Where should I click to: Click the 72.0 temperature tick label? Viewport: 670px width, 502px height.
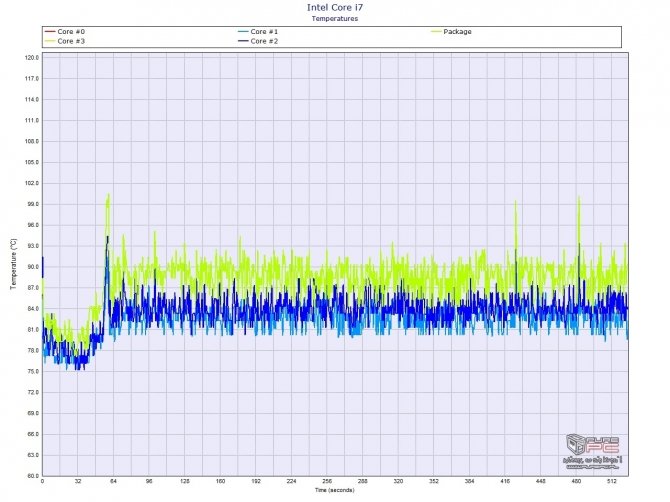tap(32, 393)
